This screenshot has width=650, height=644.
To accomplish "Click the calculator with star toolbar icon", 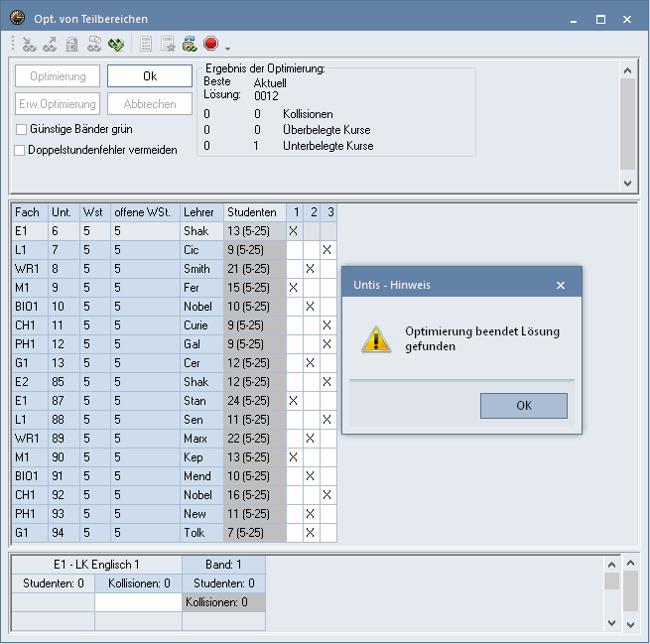I will click(x=168, y=44).
